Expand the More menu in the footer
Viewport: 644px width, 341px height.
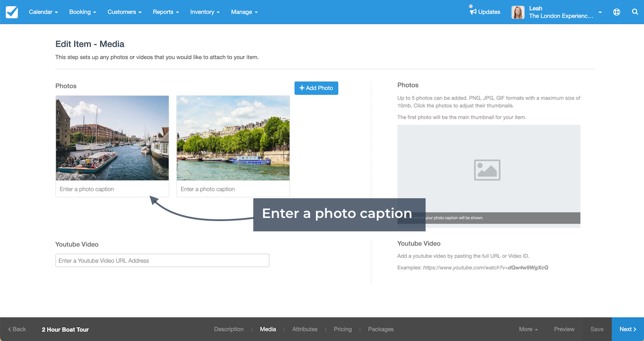(x=528, y=329)
